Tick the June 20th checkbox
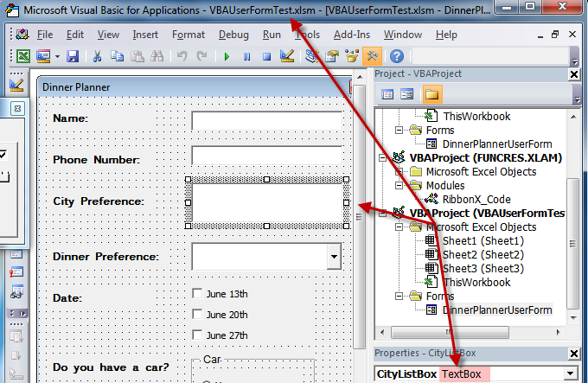Viewport: 588px width, 383px height. (x=197, y=315)
